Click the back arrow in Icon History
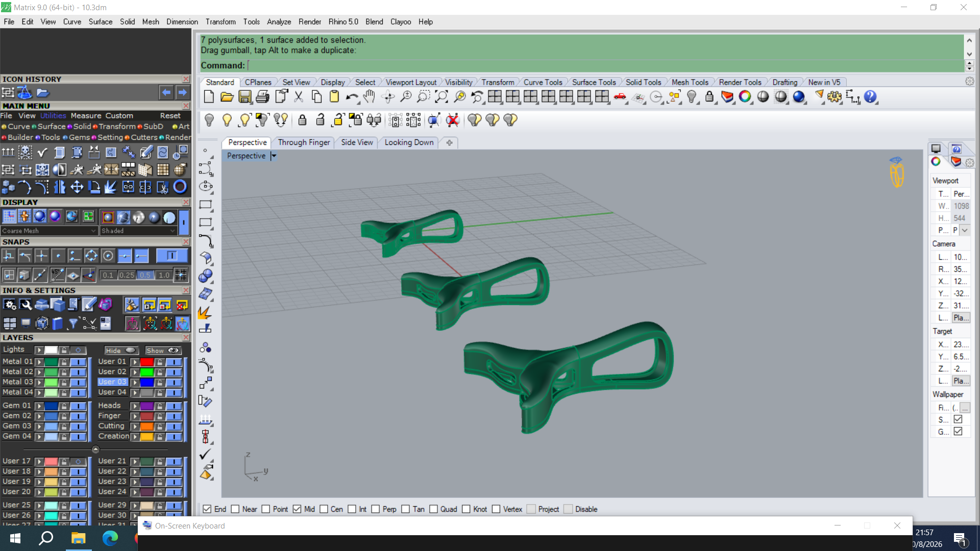The width and height of the screenshot is (980, 551). coord(166,93)
